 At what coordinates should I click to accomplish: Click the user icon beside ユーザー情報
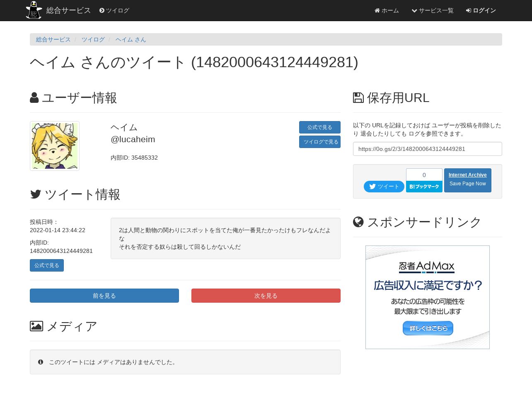point(34,98)
